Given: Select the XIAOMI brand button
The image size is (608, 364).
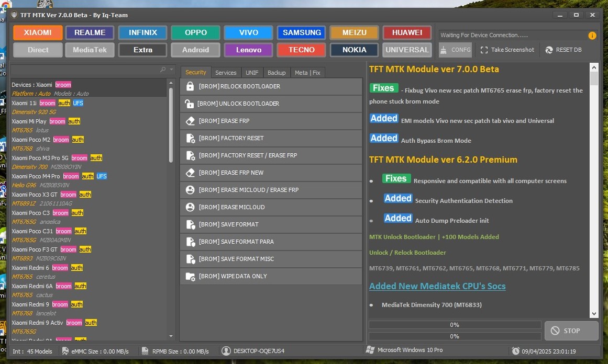Looking at the screenshot, I should click(x=38, y=32).
